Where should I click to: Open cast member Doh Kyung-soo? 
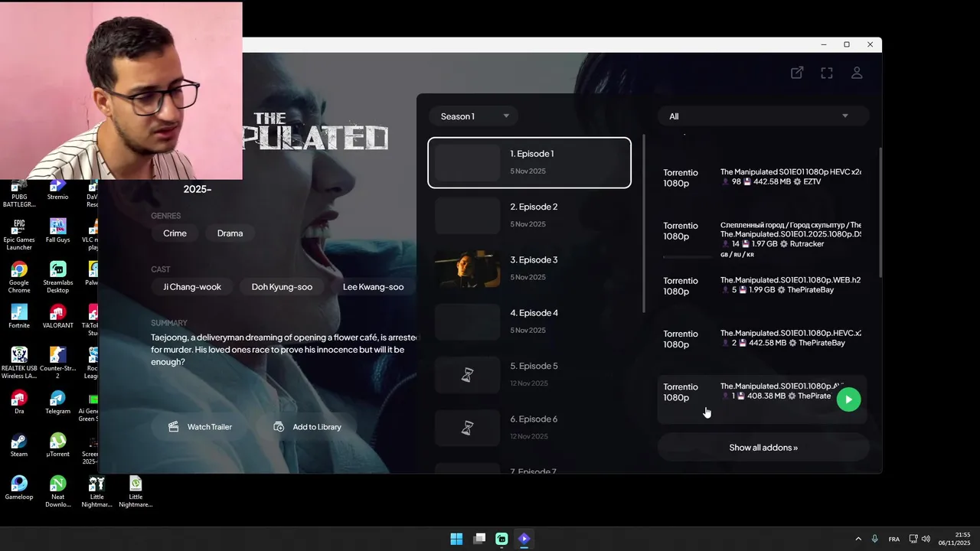(x=282, y=287)
